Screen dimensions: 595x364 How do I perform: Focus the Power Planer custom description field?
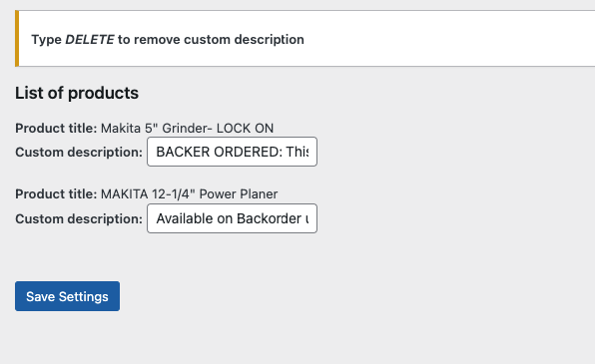pyautogui.click(x=232, y=218)
